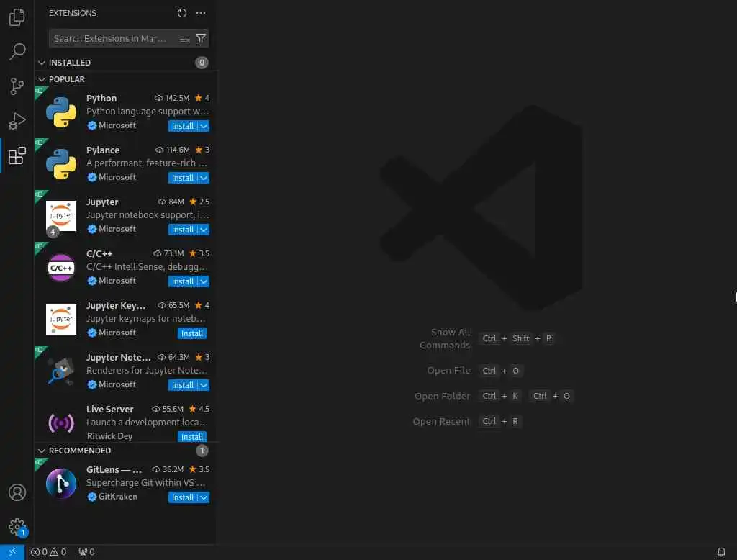
Task: Select the Live Server extension logo
Action: click(x=61, y=423)
